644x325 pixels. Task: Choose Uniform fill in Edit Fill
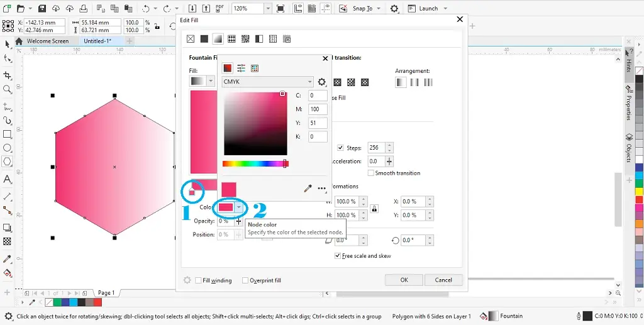(204, 39)
